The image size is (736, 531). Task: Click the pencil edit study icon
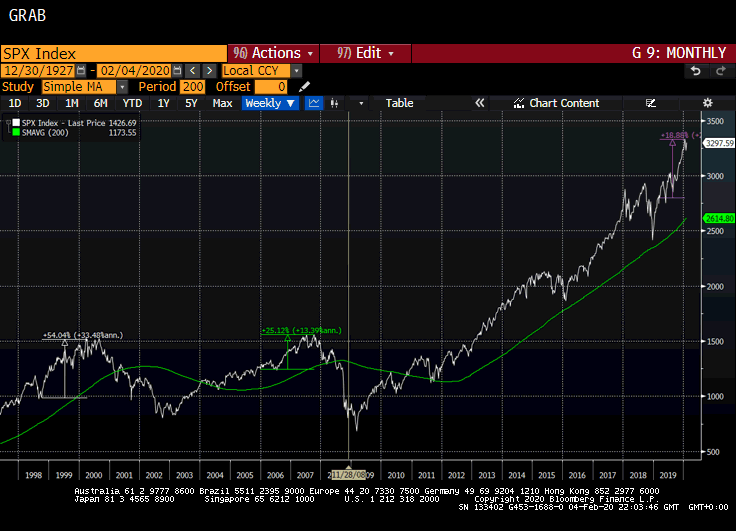pos(304,87)
